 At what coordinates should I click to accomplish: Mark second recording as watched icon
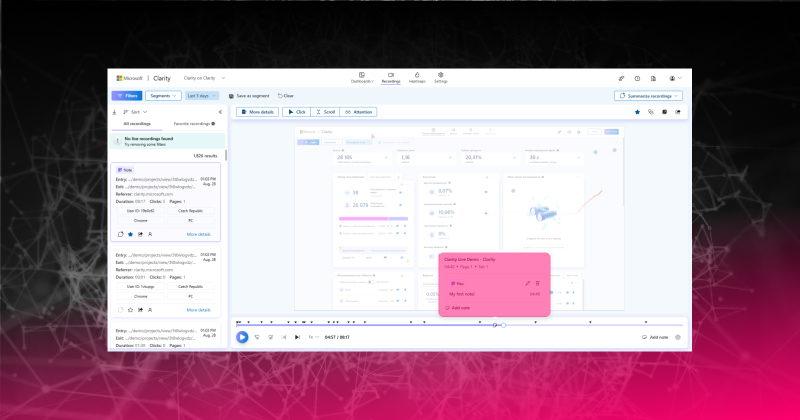click(x=120, y=310)
